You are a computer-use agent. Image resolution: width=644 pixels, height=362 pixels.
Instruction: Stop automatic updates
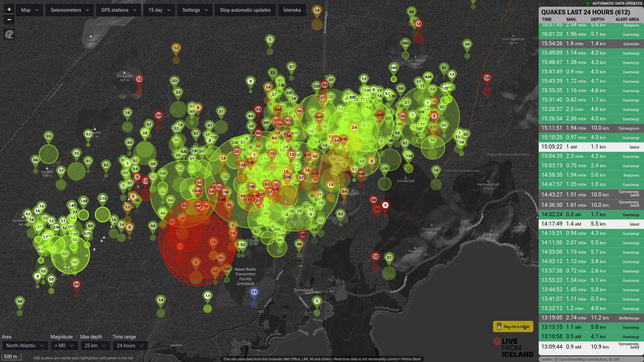(x=245, y=10)
